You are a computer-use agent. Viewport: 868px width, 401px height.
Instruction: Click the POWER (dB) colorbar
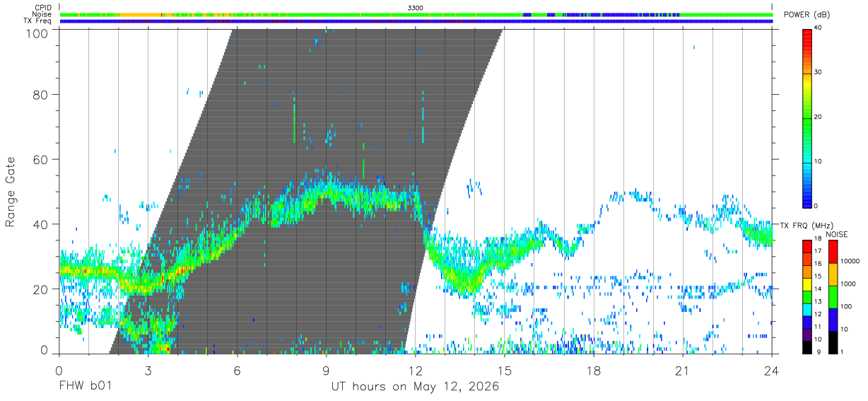click(x=807, y=117)
